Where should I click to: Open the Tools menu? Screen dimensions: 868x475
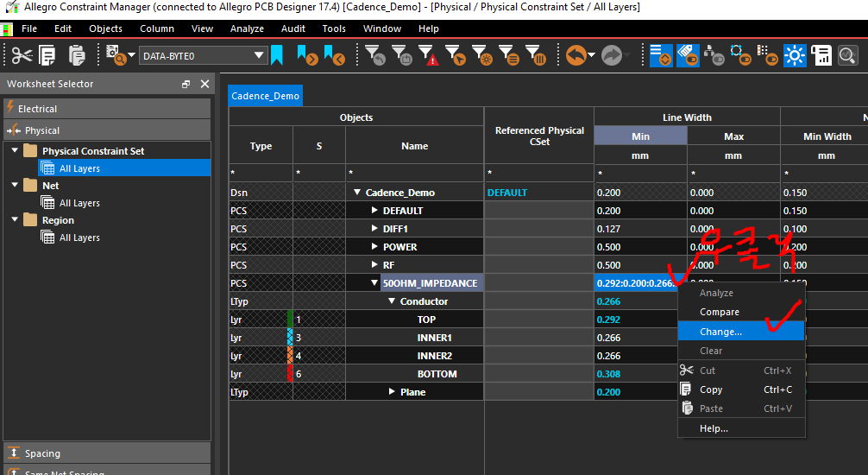coord(334,28)
